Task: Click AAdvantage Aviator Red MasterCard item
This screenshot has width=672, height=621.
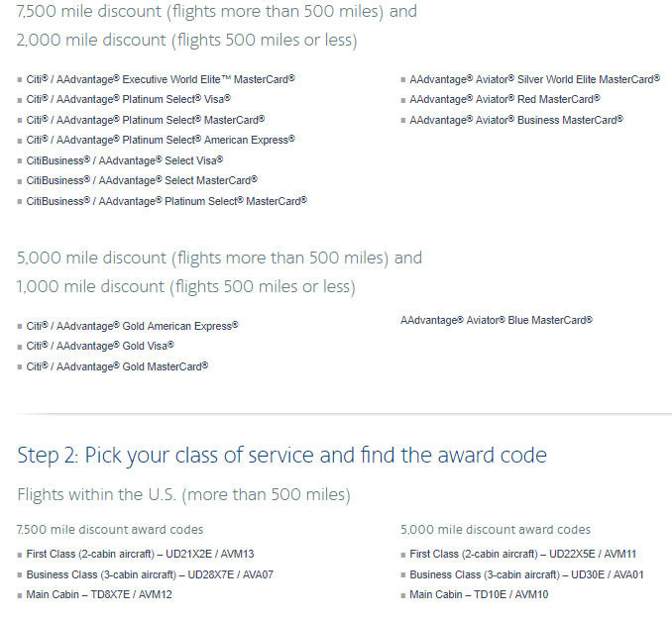Action: [504, 99]
